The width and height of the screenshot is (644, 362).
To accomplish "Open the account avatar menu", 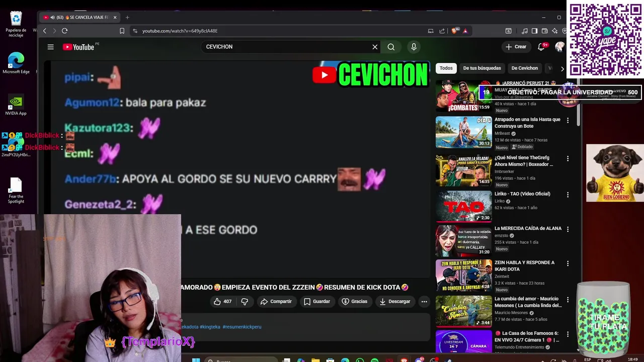I will pos(559,47).
